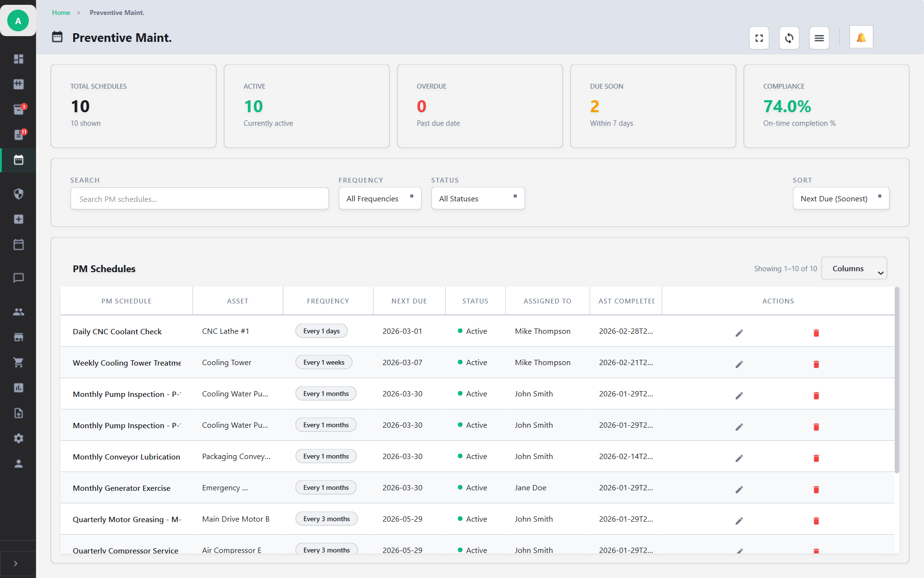Image resolution: width=924 pixels, height=578 pixels.
Task: Delete the Weekly Cooling Tower Treatment schedule
Action: 816,365
